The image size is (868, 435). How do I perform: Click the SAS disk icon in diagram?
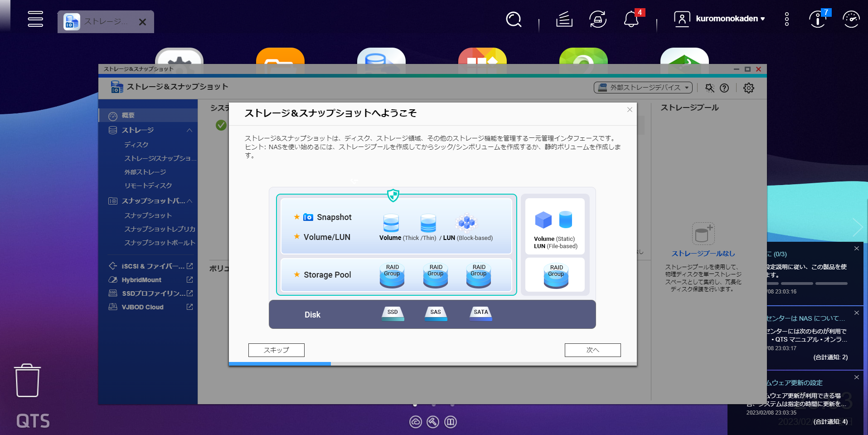point(436,313)
